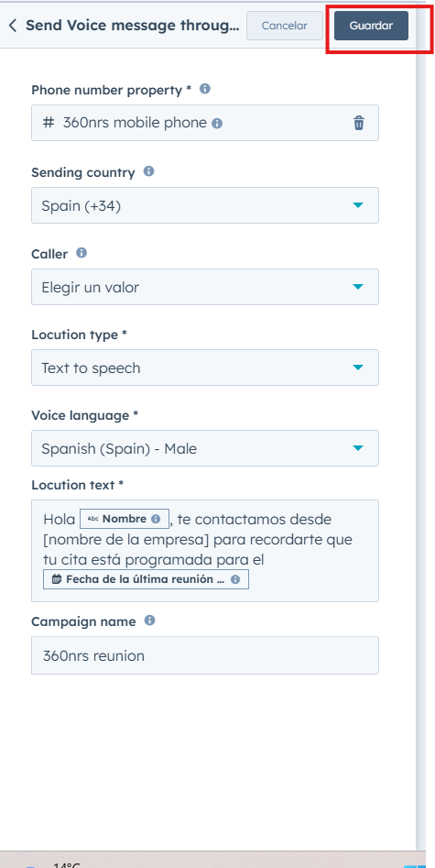
Task: Open the Campaign name info icon
Action: tap(149, 621)
